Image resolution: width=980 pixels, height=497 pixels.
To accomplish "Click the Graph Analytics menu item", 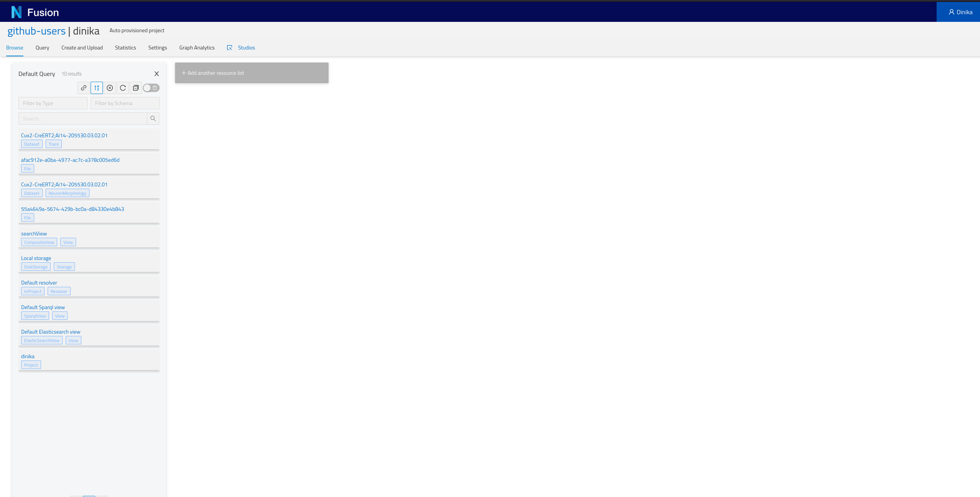I will coord(197,48).
